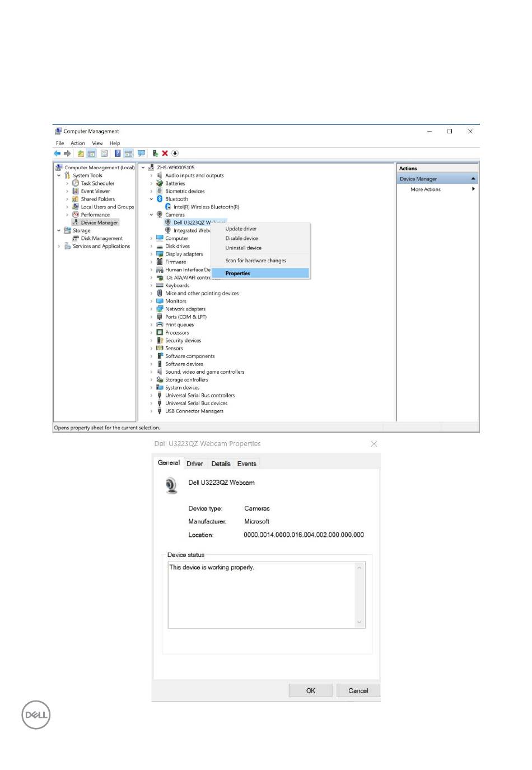
Task: Click the Batteries category icon
Action: 160,183
